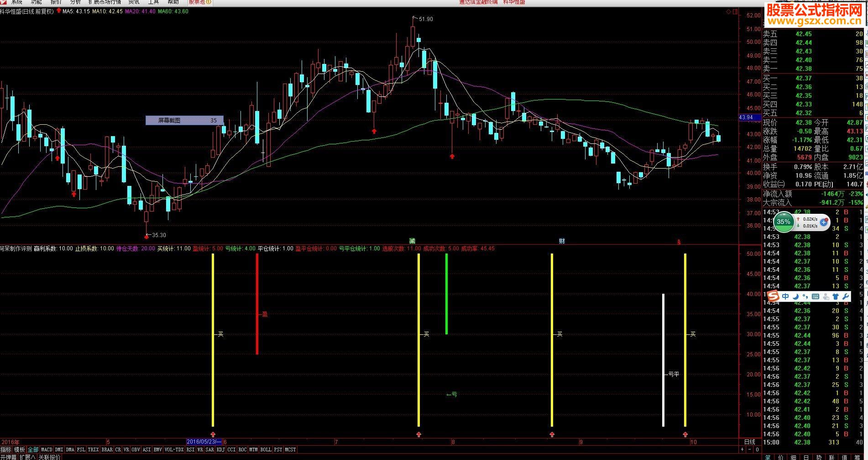The width and height of the screenshot is (868, 460).
Task: Click the 现价 42.38 value
Action: (x=804, y=122)
